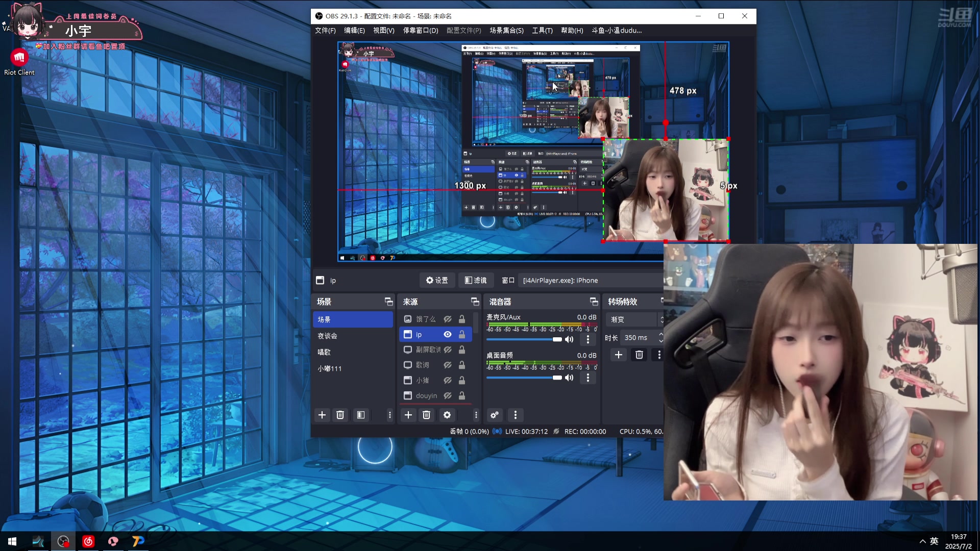Adjust the 麦克风/Aux volume slider
The height and width of the screenshot is (551, 980).
pyautogui.click(x=524, y=339)
